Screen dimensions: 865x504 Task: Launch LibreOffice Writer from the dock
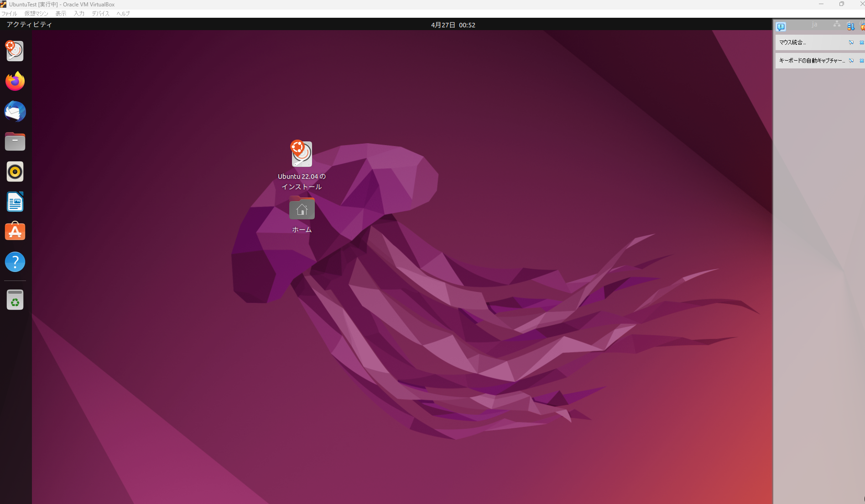[x=15, y=202]
